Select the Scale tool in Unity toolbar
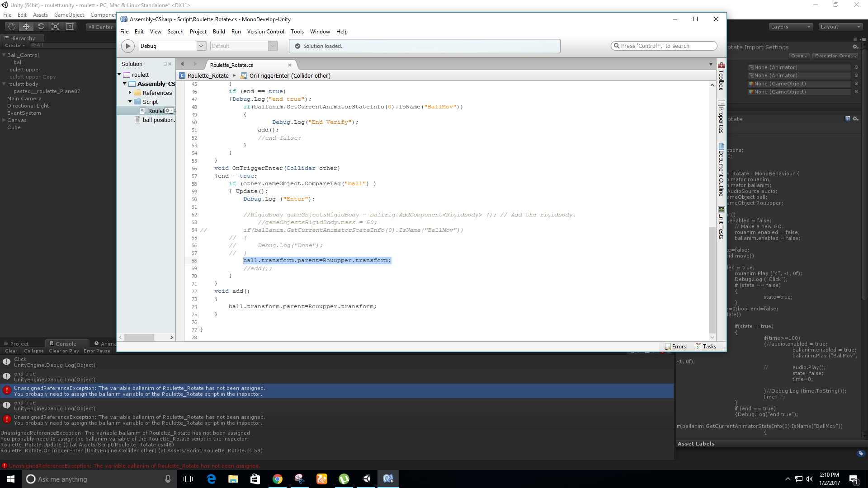This screenshot has height=488, width=868. coord(55,27)
